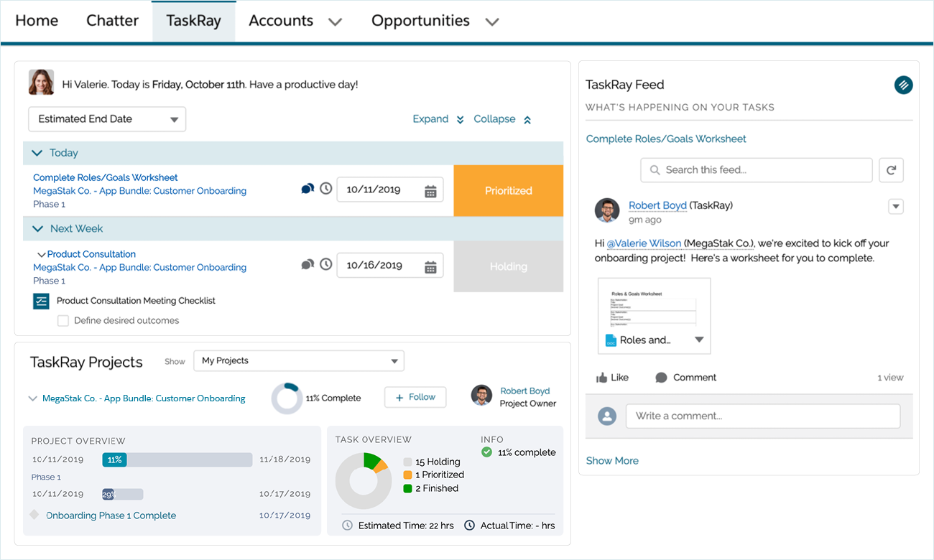Click the task overview donut chart
The width and height of the screenshot is (934, 560).
pos(363,481)
